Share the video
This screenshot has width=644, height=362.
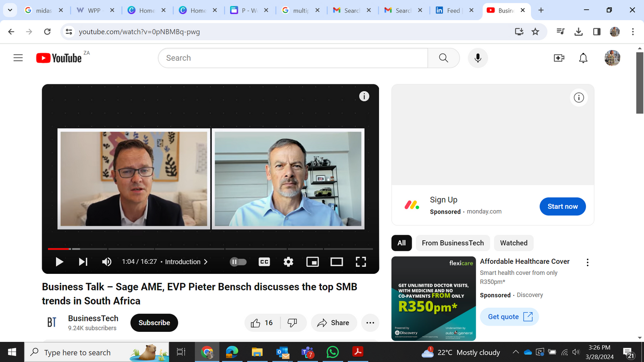333,323
